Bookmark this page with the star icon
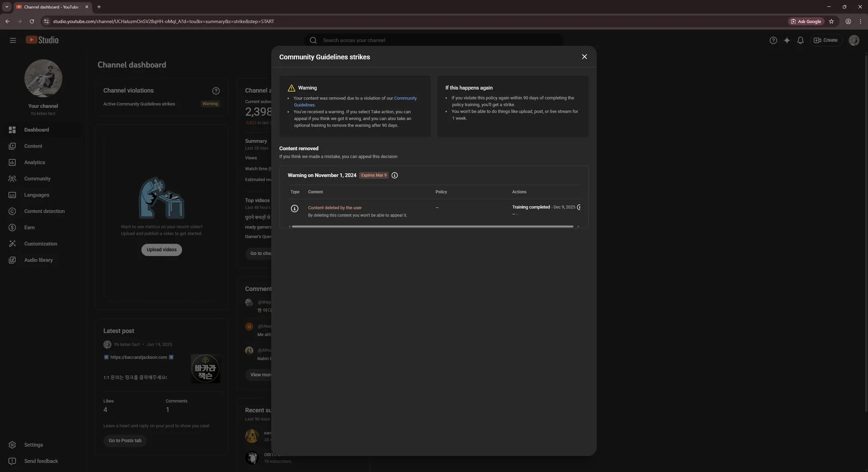Viewport: 868px width, 472px height. point(831,21)
